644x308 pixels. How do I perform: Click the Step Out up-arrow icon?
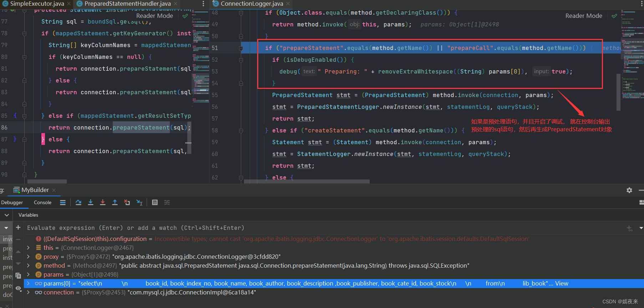click(x=115, y=202)
